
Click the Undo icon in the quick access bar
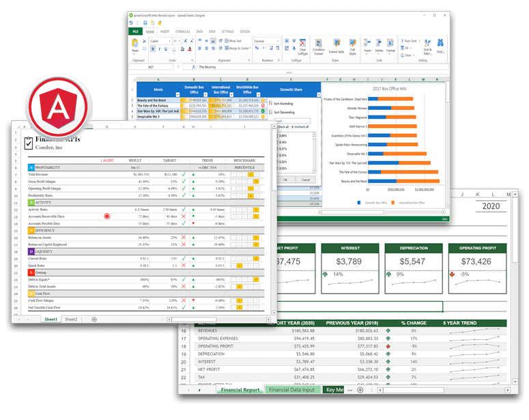point(131,23)
